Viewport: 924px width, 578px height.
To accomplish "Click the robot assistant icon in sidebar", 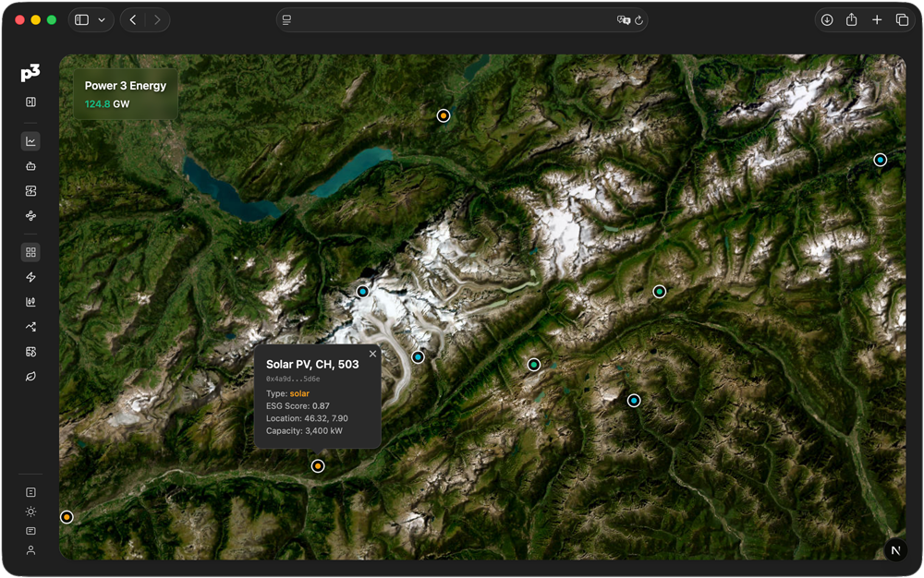I will coord(30,166).
